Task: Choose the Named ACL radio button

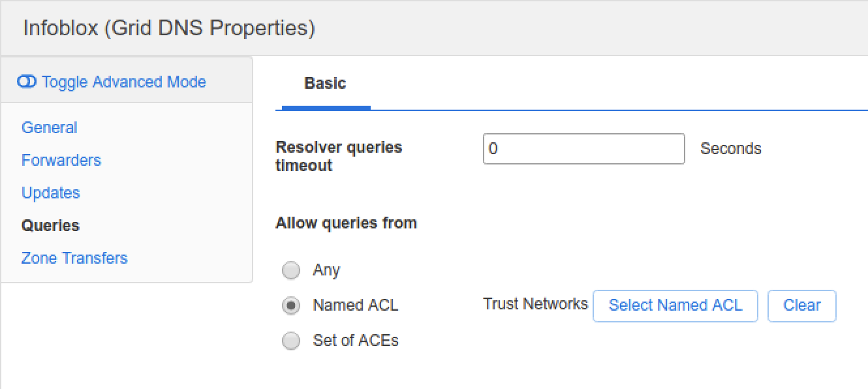Action: (291, 305)
